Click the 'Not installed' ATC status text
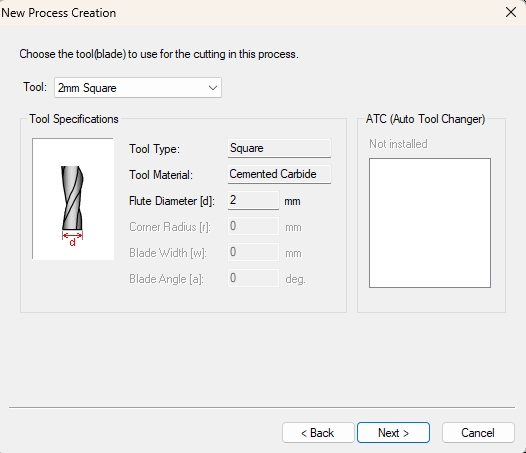Screen dimensions: 526x453 coord(398,144)
